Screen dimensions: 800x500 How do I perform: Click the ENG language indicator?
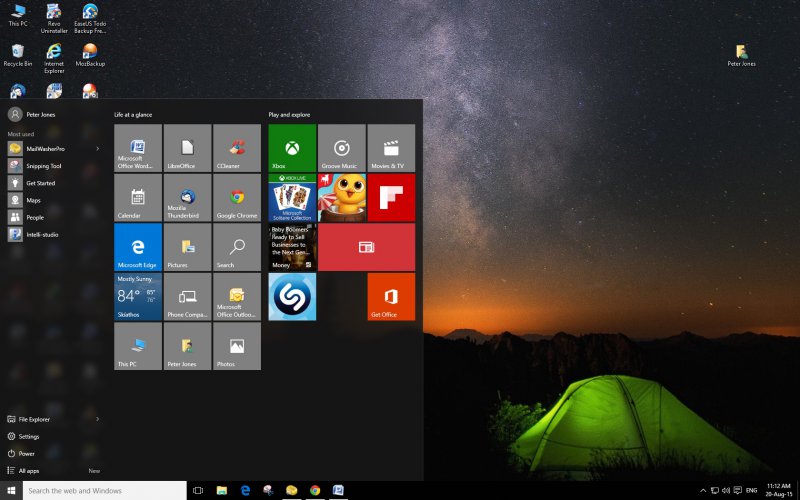click(x=752, y=490)
